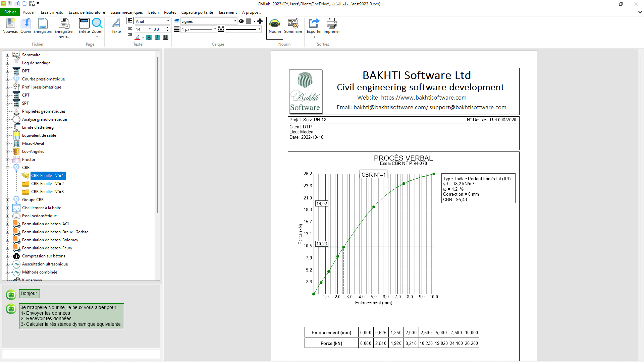Expand the Sommaire tree node
Image resolution: width=644 pixels, height=362 pixels.
[7, 55]
